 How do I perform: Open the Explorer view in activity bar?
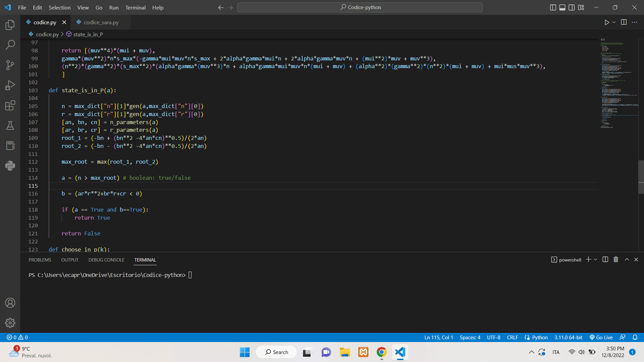[x=10, y=25]
